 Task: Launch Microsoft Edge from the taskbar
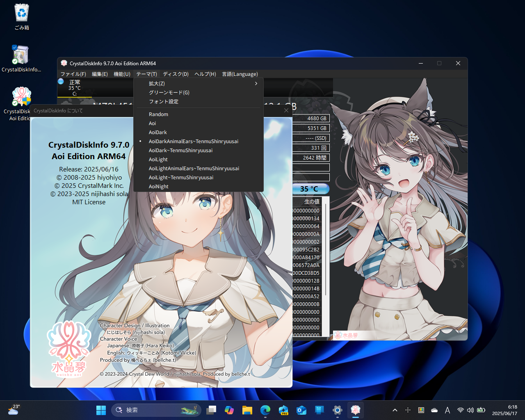pyautogui.click(x=265, y=410)
